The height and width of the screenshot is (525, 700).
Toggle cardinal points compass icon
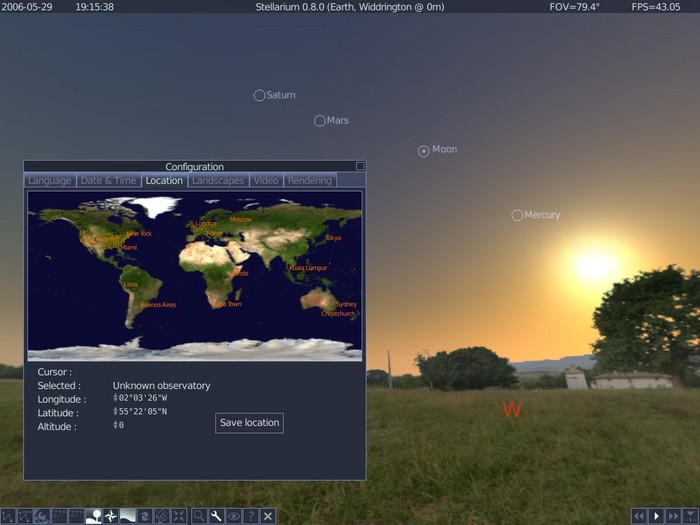pos(111,516)
